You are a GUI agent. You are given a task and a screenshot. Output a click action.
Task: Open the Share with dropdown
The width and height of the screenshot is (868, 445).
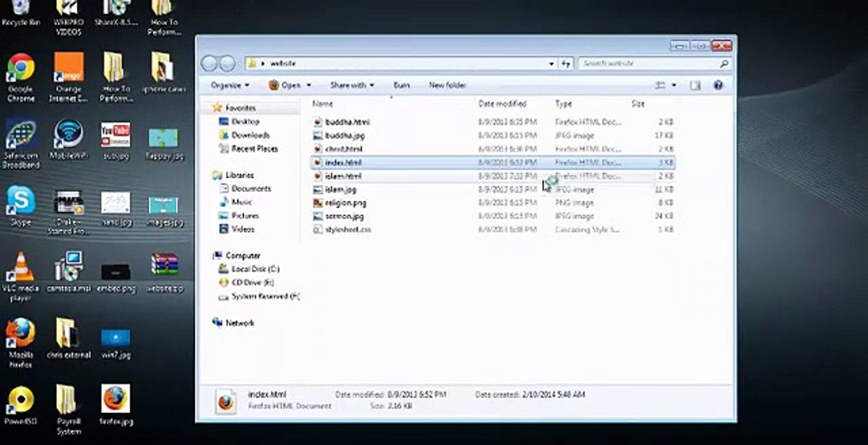(352, 85)
